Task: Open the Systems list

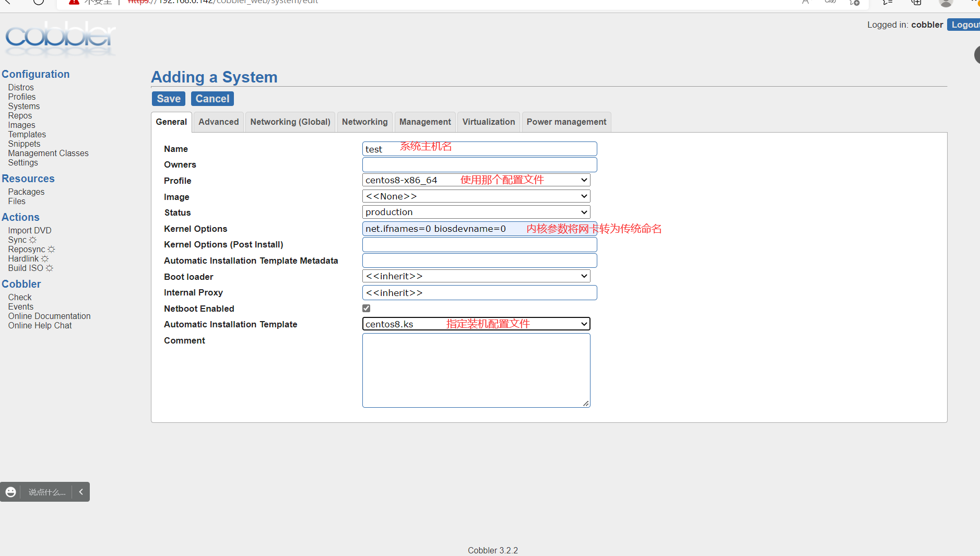Action: click(24, 107)
